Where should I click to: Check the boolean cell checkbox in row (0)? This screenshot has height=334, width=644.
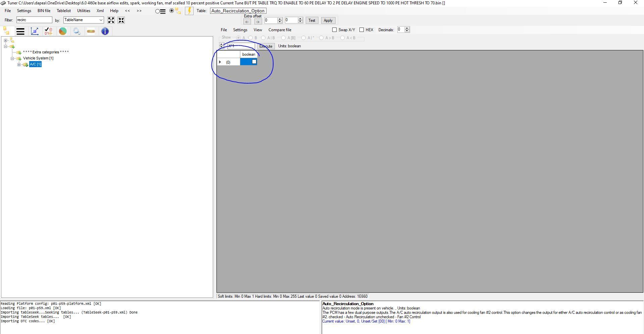click(x=254, y=62)
